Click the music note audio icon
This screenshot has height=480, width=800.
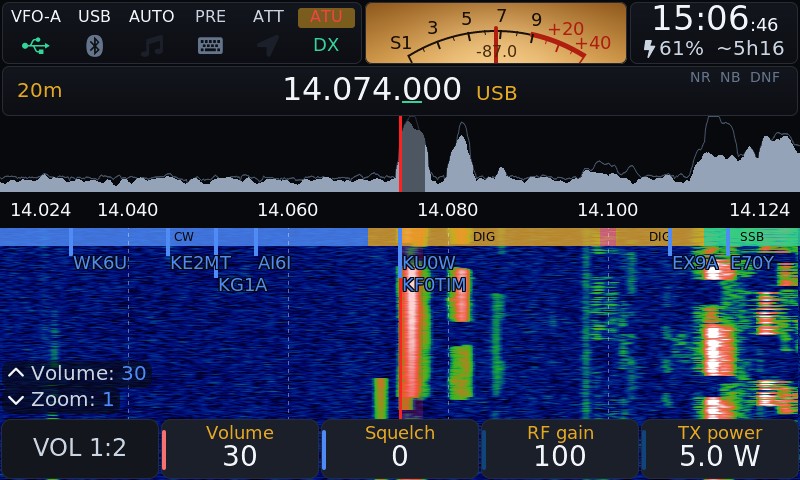pos(152,46)
